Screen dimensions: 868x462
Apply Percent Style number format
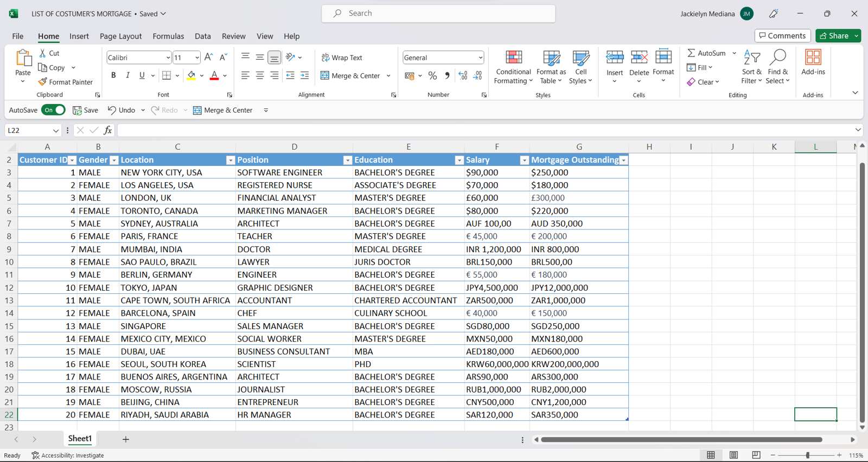[x=432, y=76]
